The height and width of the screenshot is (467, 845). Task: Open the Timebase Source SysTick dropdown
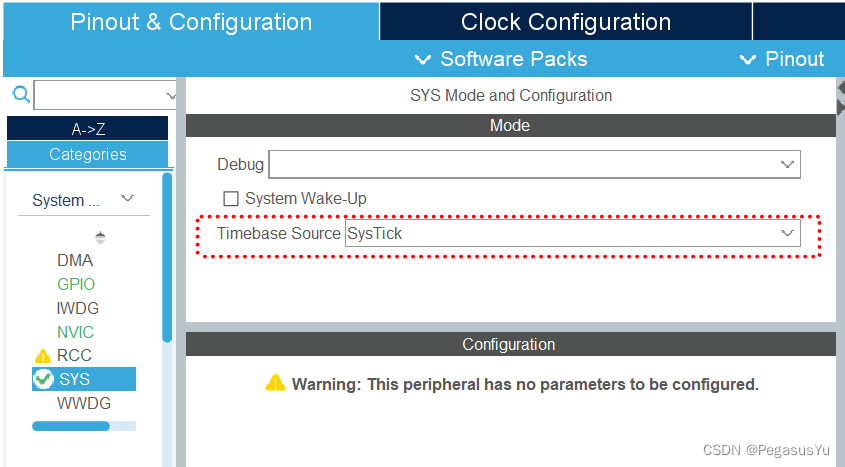coord(573,233)
